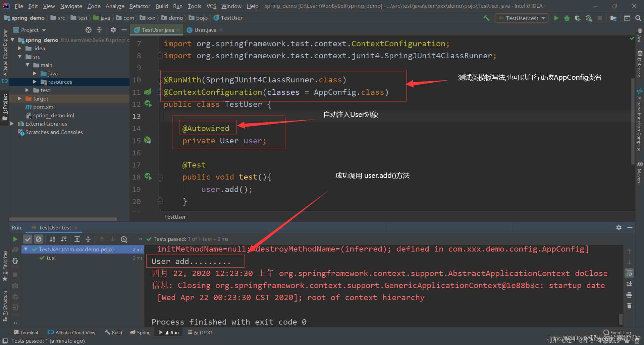Expand the resources folder in project tree
The height and width of the screenshot is (345, 644).
[35, 82]
